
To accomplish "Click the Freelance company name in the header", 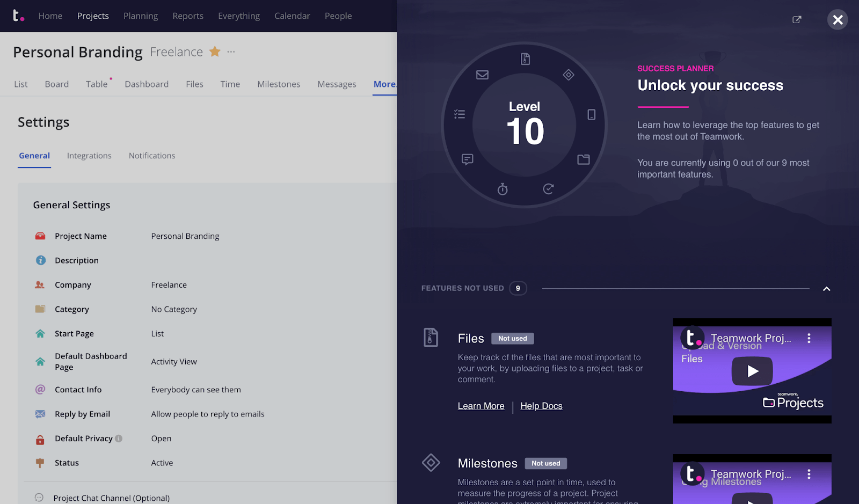I will point(177,52).
